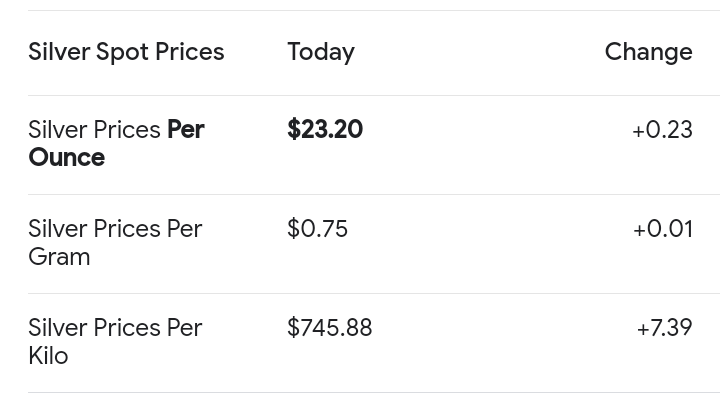
Task: Select the Silver Prices Per Kilo label
Action: point(115,342)
